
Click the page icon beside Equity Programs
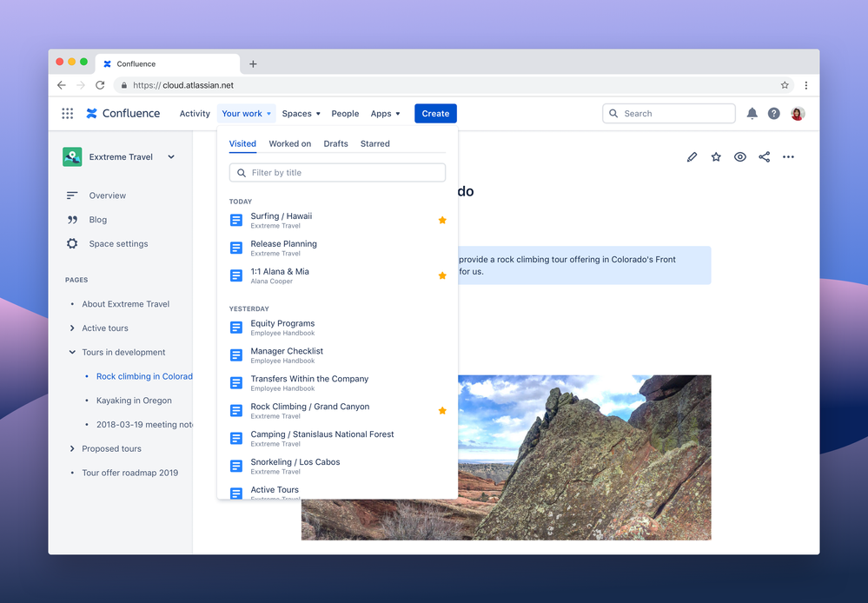click(236, 328)
